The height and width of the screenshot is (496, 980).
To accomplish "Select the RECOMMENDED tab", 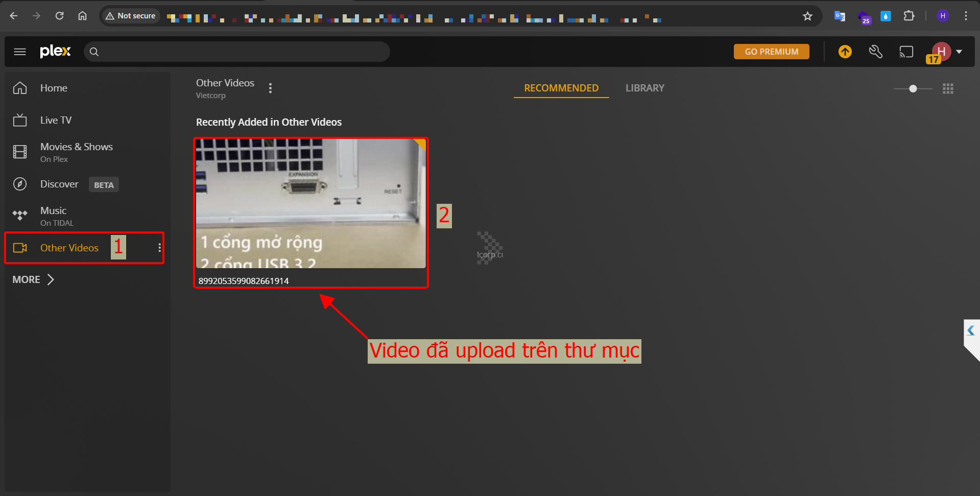I will point(561,88).
